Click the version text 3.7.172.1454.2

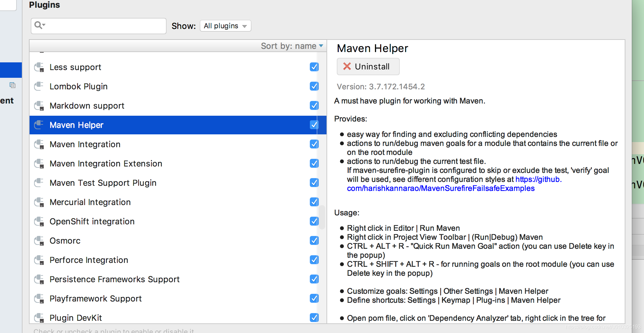(397, 87)
